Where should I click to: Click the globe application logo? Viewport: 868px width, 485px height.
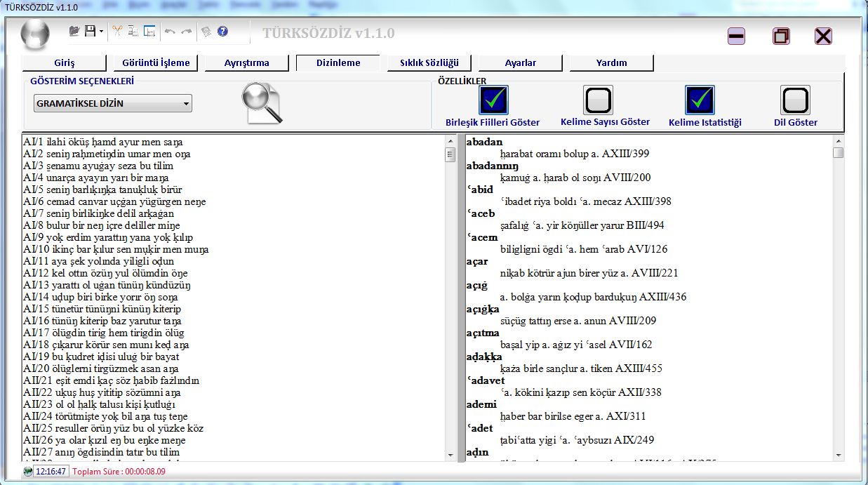35,34
